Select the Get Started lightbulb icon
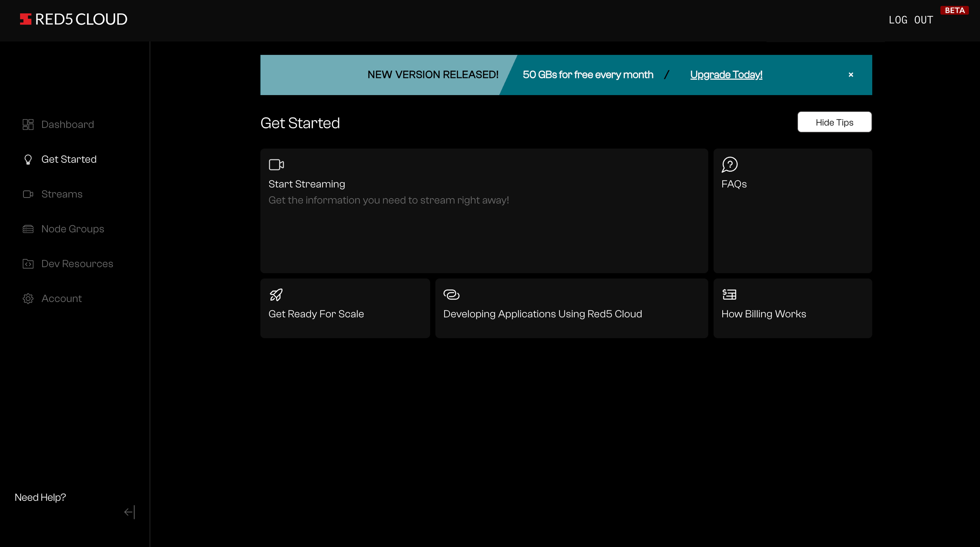Viewport: 980px width, 547px height. coord(28,159)
